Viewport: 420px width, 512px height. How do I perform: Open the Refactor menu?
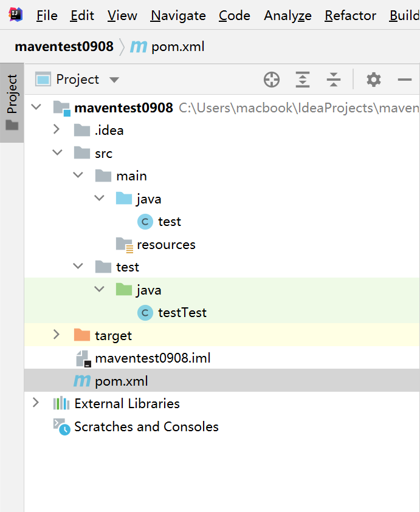(x=350, y=15)
